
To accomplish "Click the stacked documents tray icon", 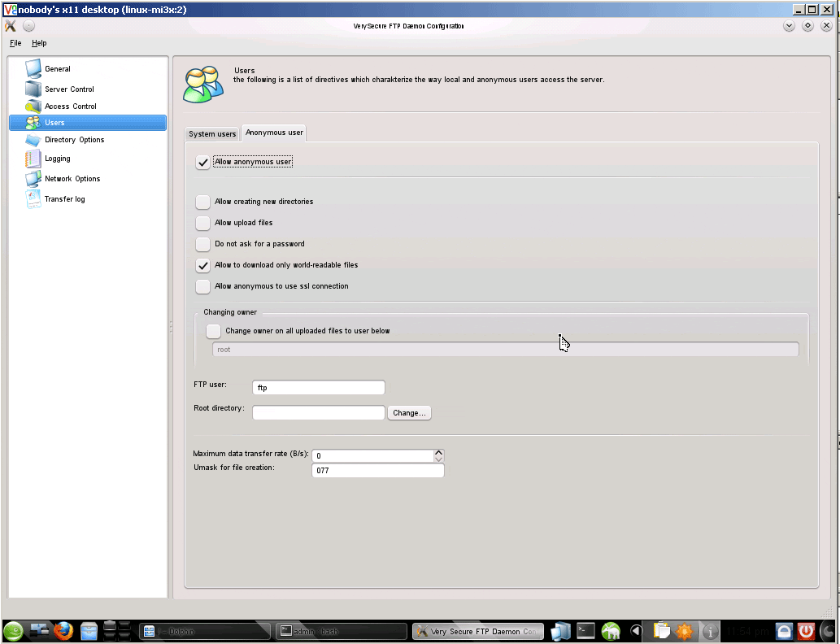I will click(561, 632).
